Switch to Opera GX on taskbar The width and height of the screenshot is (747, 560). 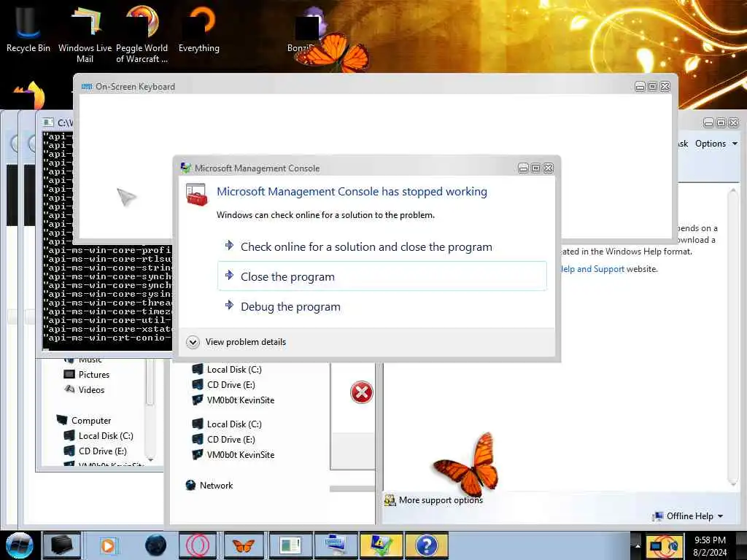[x=197, y=545]
